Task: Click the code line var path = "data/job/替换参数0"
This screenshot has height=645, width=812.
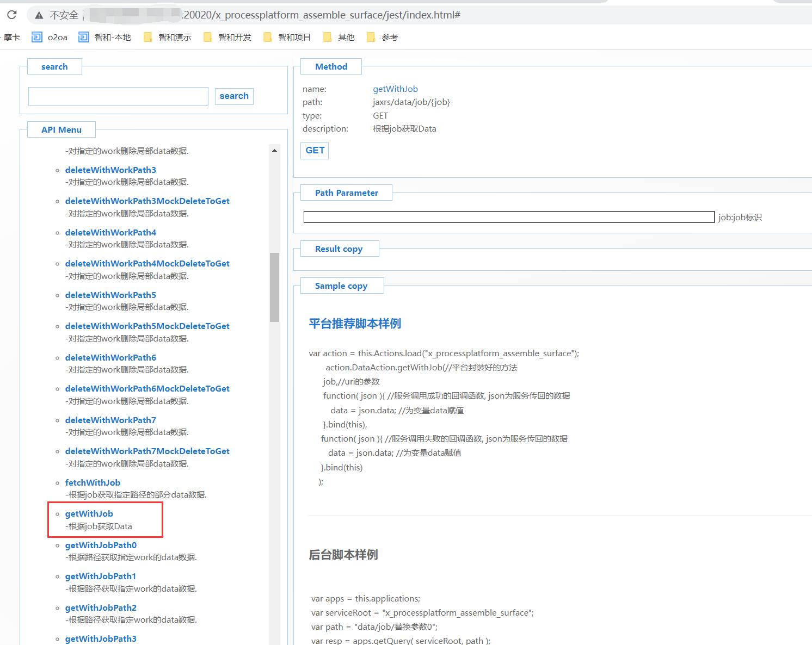Action: click(374, 627)
